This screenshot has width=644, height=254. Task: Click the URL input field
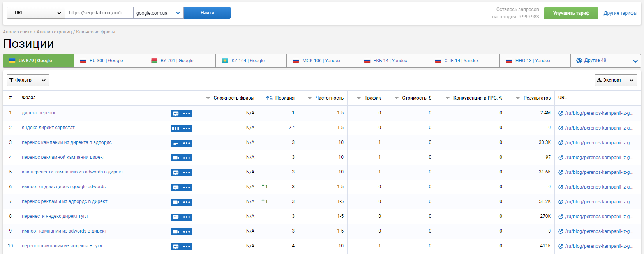tap(99, 13)
